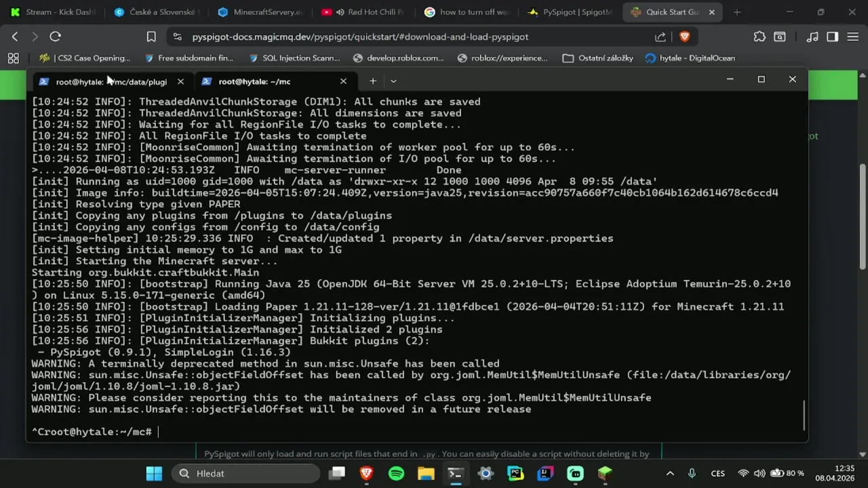The width and height of the screenshot is (868, 488).
Task: Open battery 80 % status
Action: pos(787,473)
